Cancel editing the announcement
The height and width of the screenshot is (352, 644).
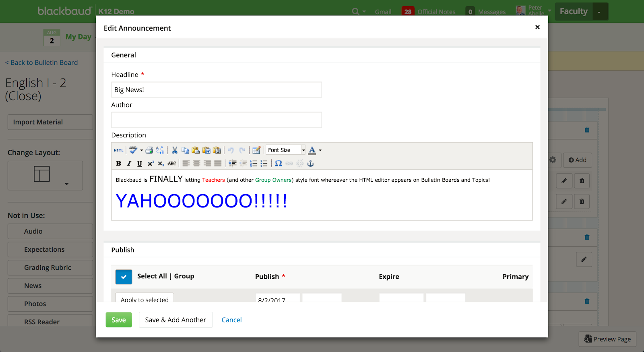[231, 320]
